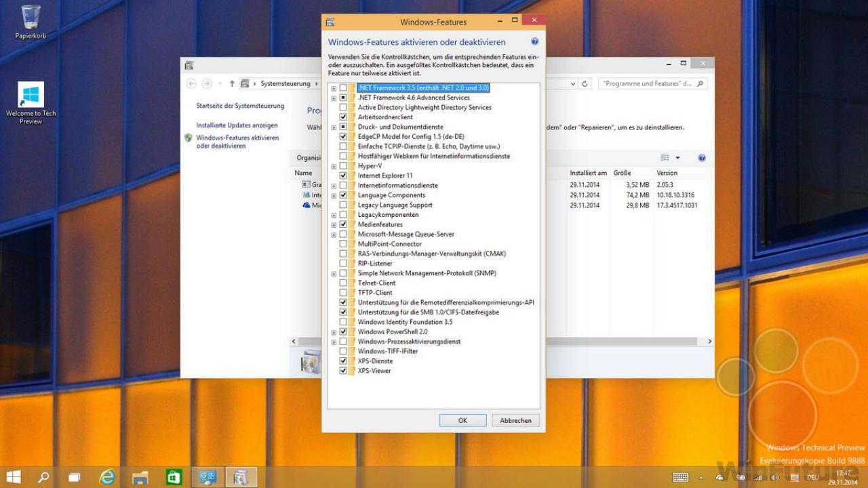
Task: Sort by Installiert am column
Action: coord(589,173)
